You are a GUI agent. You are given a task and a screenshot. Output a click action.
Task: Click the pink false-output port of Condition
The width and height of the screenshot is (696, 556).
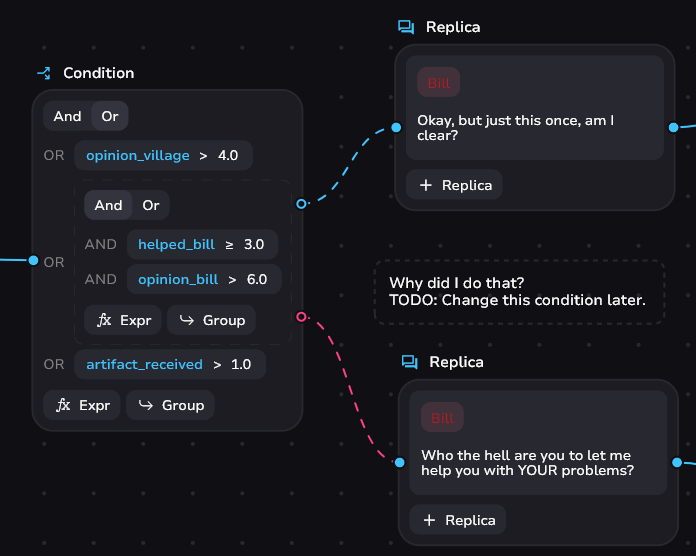(x=302, y=317)
